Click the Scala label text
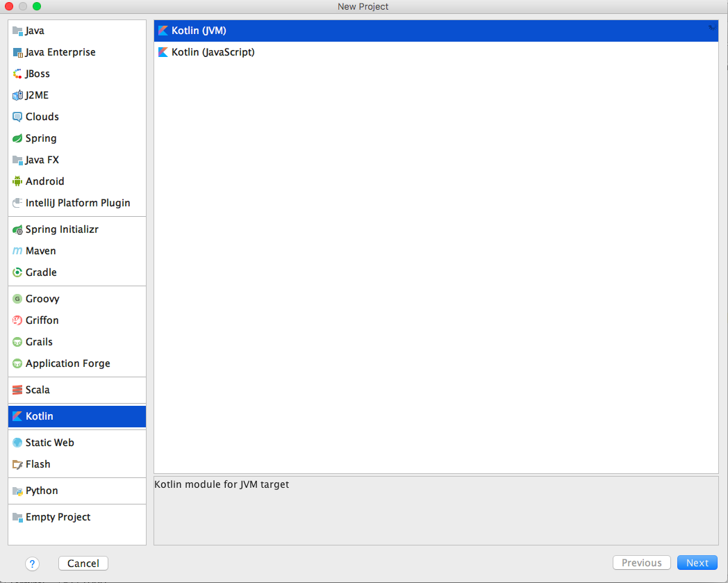Viewport: 728px width, 583px height. [37, 390]
